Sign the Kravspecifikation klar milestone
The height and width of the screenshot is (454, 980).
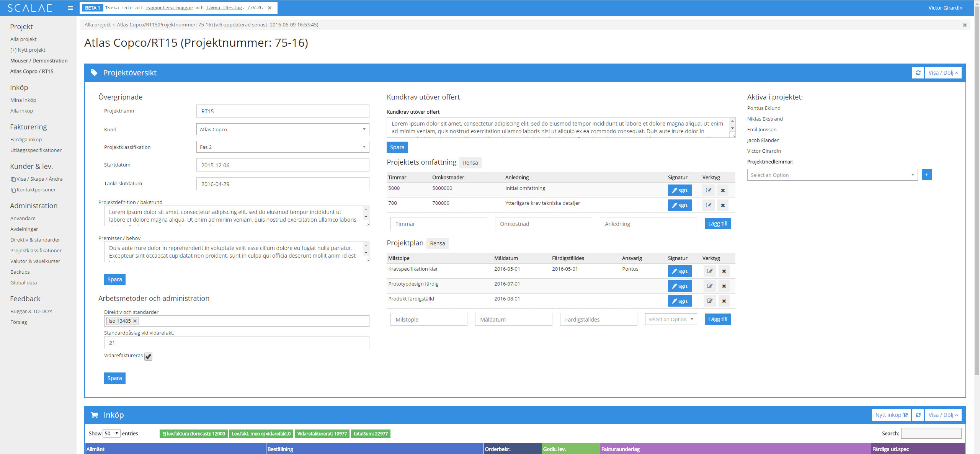pos(680,271)
